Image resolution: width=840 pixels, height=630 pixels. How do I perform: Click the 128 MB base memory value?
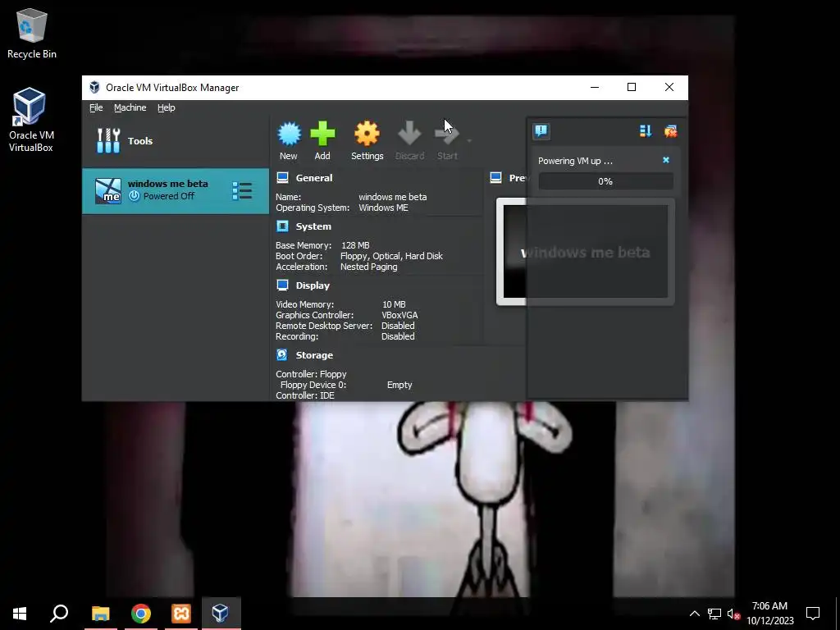pos(355,245)
